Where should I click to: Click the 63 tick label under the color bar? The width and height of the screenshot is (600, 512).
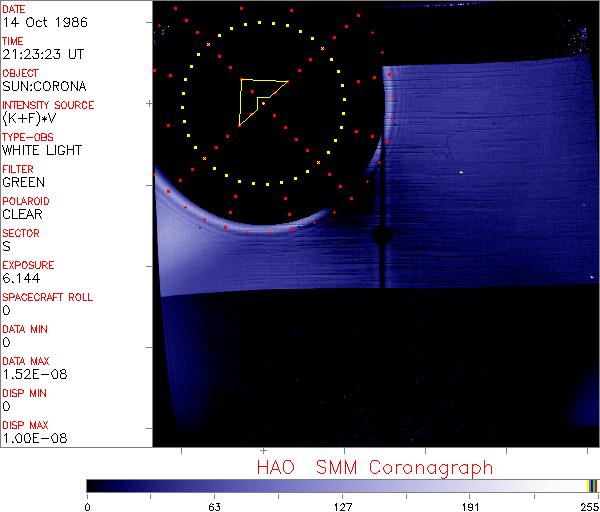coord(214,505)
